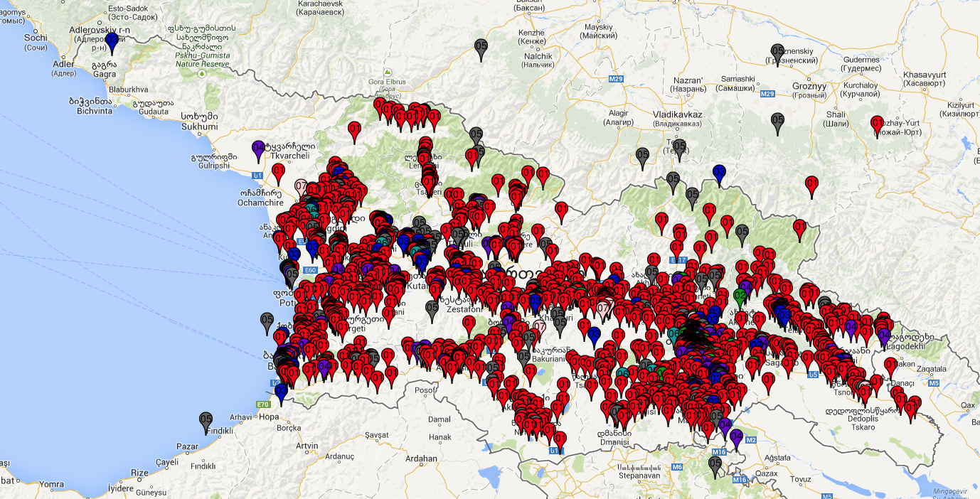The width and height of the screenshot is (980, 499).
Task: Click the gray 05 marker below Karachaevsk
Action: point(481,48)
